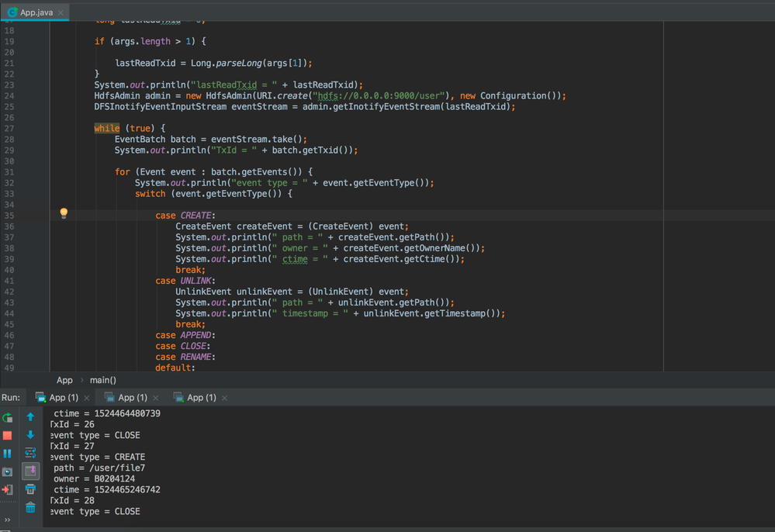This screenshot has height=532, width=775.
Task: Expand the hidden run toolbar actions chevron
Action: pyautogui.click(x=8, y=520)
